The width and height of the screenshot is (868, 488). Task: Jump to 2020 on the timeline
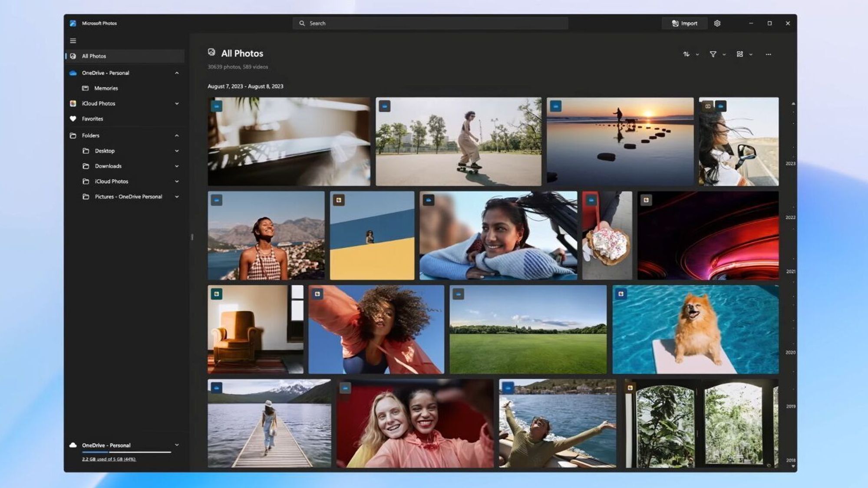[x=790, y=353]
